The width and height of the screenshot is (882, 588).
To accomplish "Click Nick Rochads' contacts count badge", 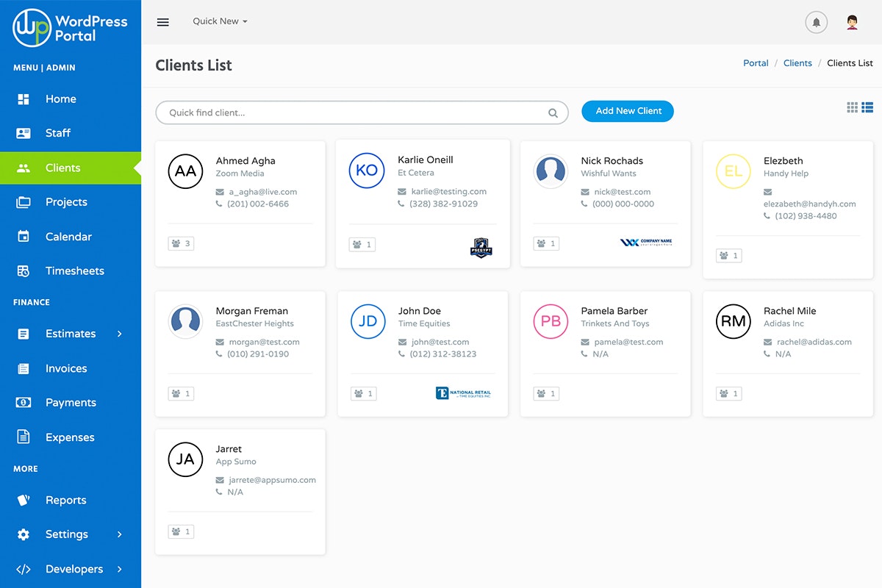I will coord(546,243).
